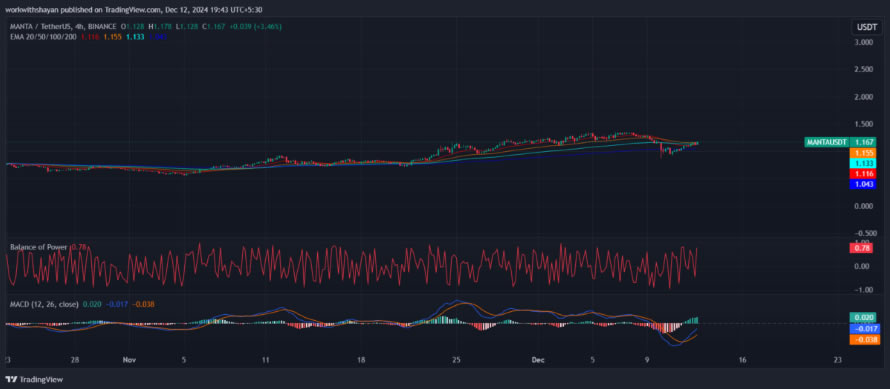Click the 2.500 price scale label
Image resolution: width=890 pixels, height=389 pixels.
coord(863,69)
